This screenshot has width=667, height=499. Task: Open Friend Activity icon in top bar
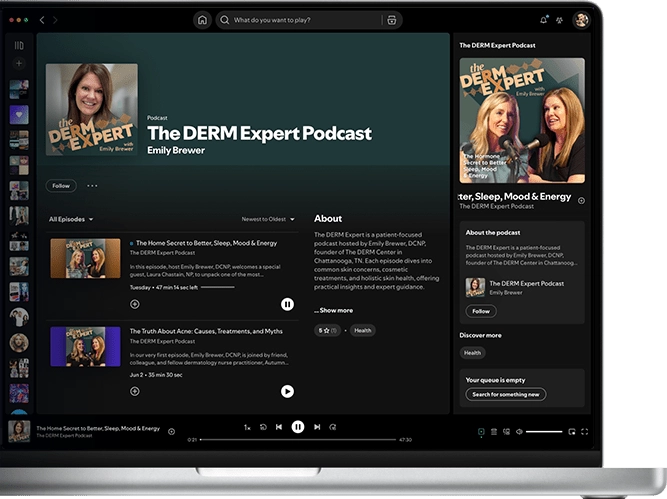[x=560, y=20]
